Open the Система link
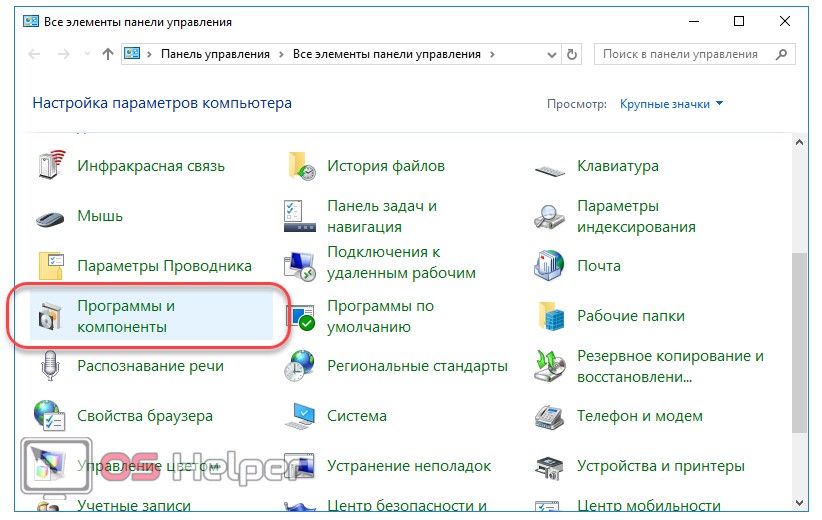 (355, 416)
